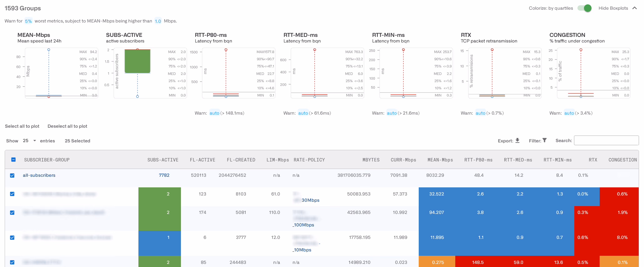
Task: Click inside the Search input field
Action: pyautogui.click(x=606, y=141)
